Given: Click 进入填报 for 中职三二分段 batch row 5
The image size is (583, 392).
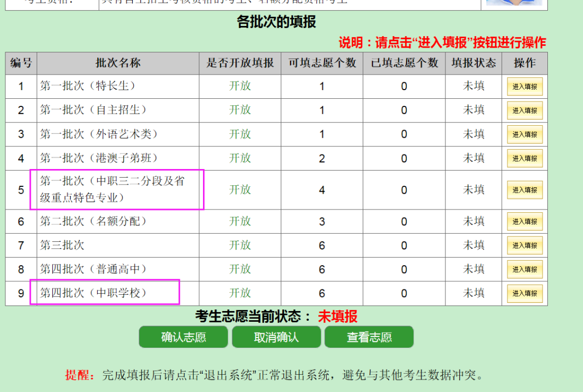Looking at the screenshot, I should tap(525, 190).
